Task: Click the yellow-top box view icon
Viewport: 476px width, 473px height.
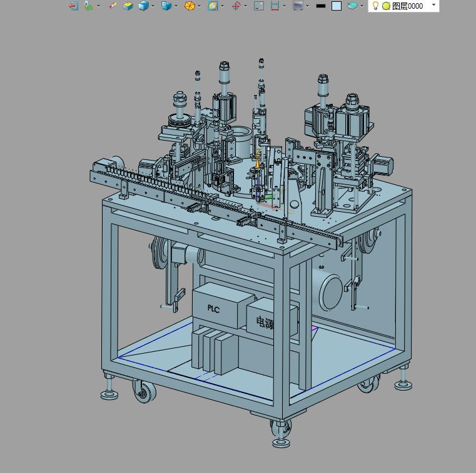Action: point(128,6)
